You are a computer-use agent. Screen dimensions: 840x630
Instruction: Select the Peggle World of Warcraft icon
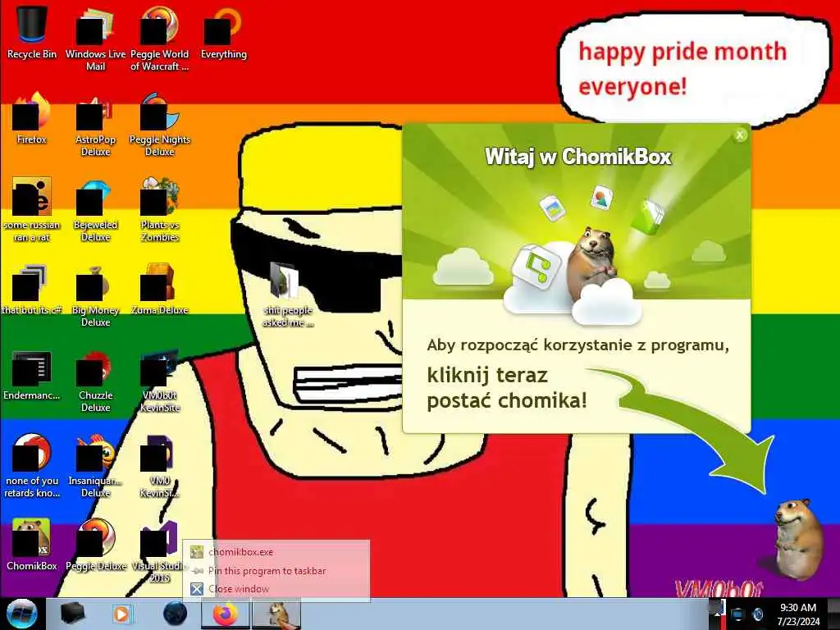pyautogui.click(x=160, y=39)
